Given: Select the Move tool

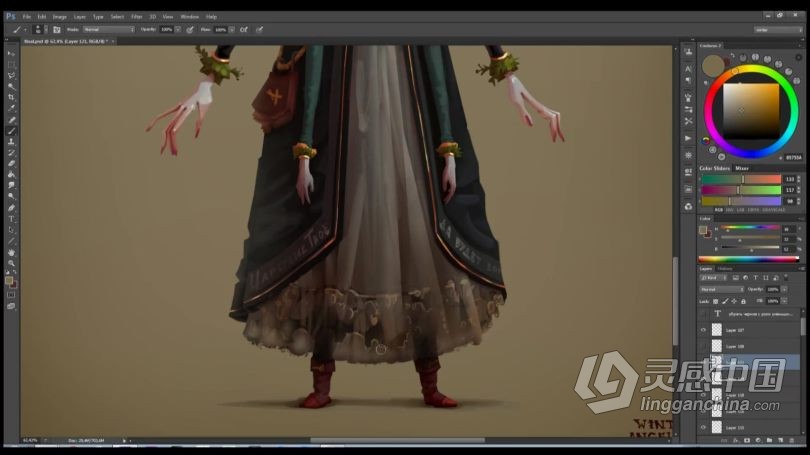Looking at the screenshot, I should pyautogui.click(x=11, y=54).
